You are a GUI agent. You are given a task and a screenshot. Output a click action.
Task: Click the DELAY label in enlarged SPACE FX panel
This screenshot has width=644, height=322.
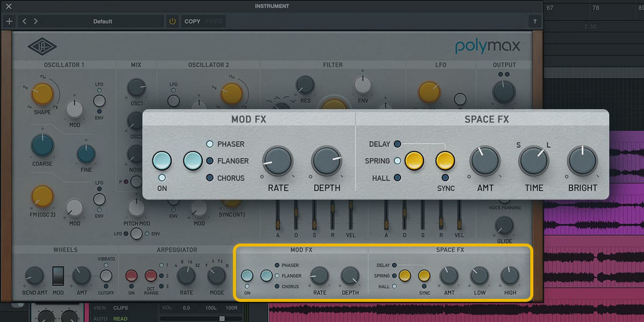tap(379, 144)
